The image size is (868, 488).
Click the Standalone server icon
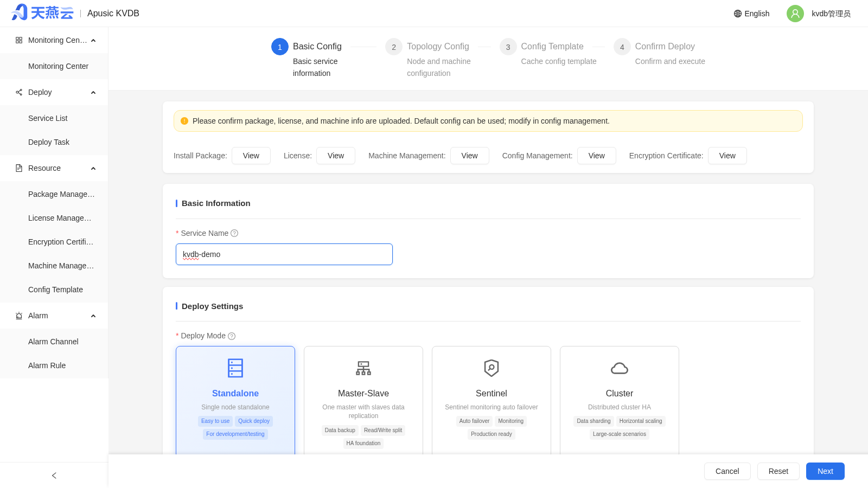pyautogui.click(x=235, y=368)
